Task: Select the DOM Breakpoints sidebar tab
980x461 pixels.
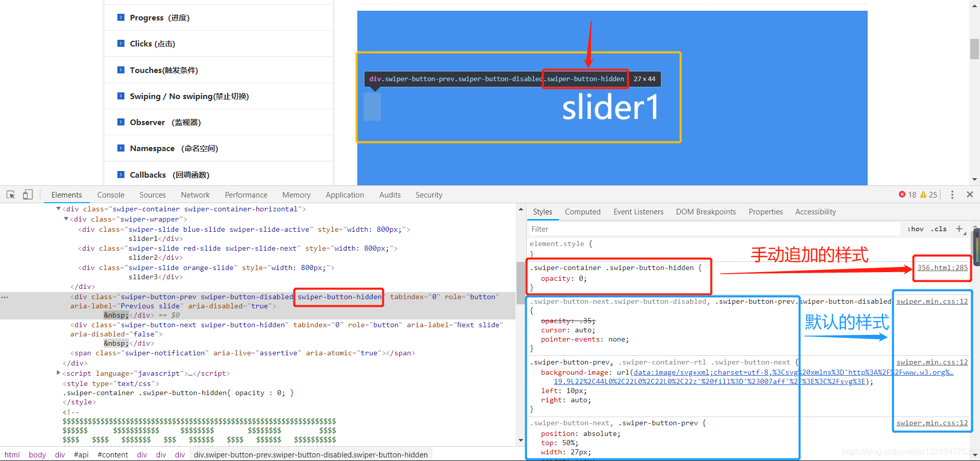Action: tap(706, 212)
